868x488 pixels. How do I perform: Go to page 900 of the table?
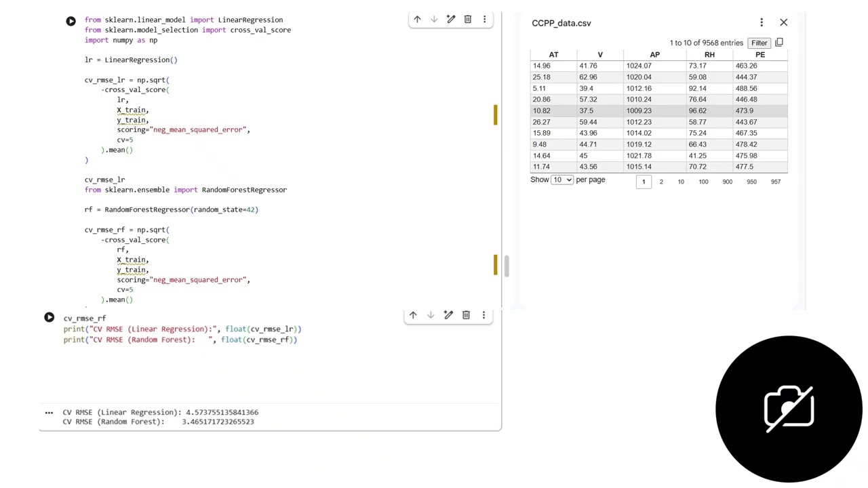point(727,182)
